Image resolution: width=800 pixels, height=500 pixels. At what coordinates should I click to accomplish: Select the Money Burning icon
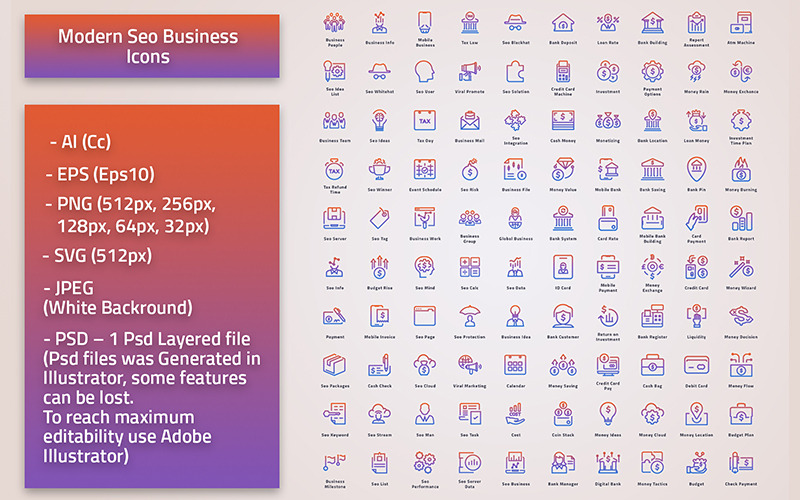(741, 170)
